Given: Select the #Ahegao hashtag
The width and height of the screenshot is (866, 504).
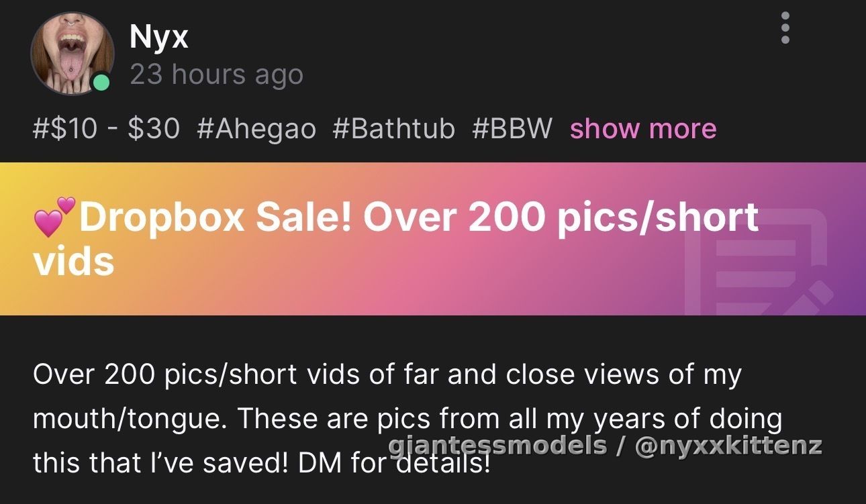Looking at the screenshot, I should point(256,128).
